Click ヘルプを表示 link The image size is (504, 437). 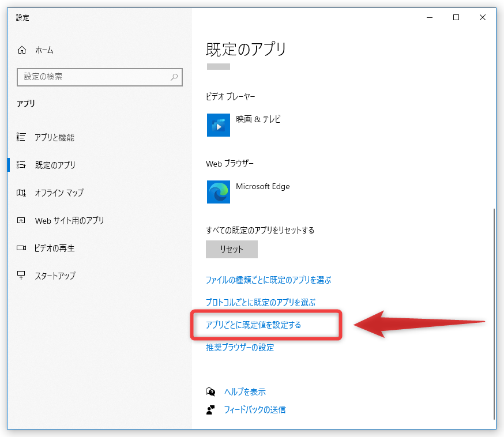(245, 391)
